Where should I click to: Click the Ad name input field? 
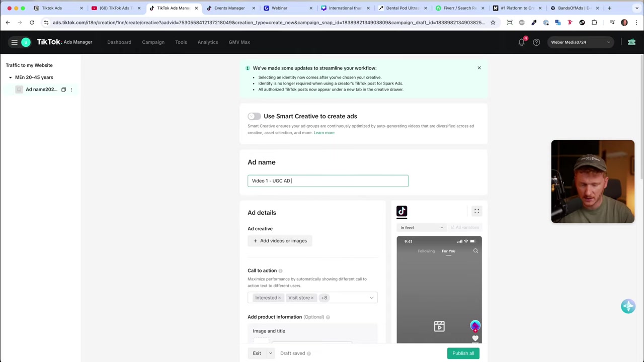point(328,180)
